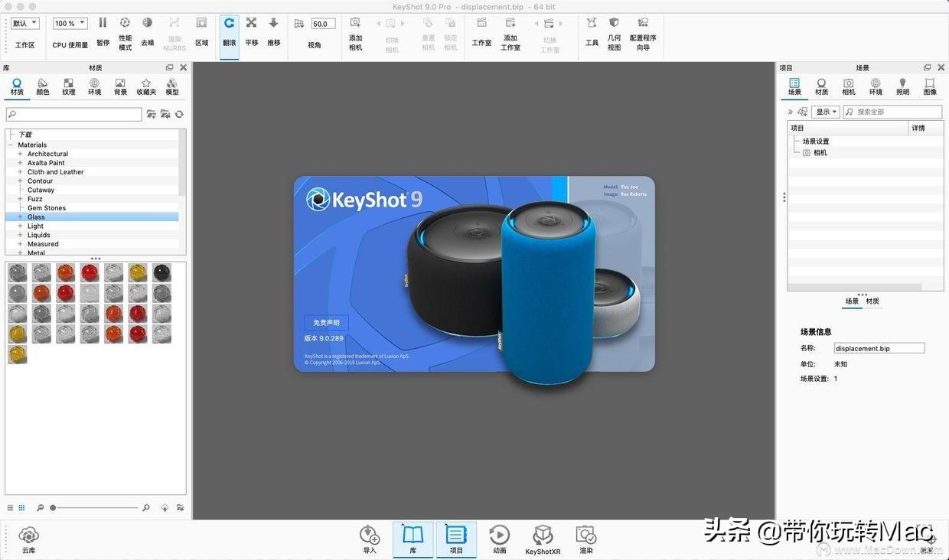Toggle the 项目 project panel button
The width and height of the screenshot is (949, 560).
click(456, 540)
